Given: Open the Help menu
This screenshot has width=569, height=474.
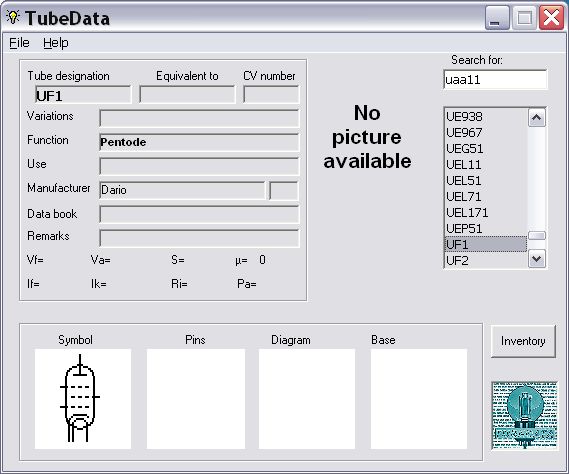Looking at the screenshot, I should pos(56,42).
